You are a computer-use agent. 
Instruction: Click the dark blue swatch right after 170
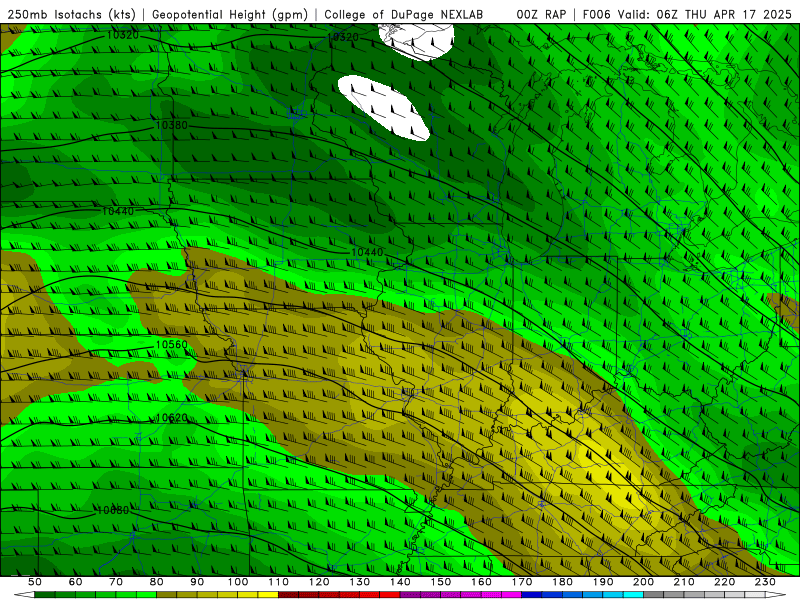[x=532, y=594]
